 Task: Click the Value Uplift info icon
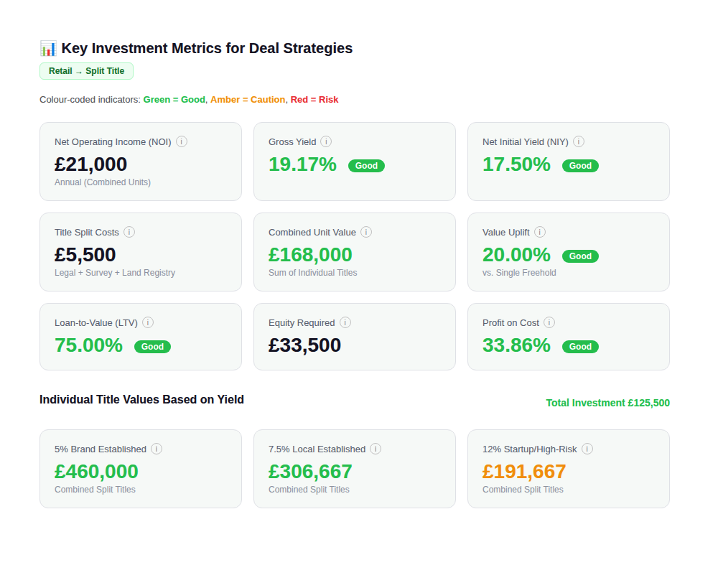click(539, 232)
